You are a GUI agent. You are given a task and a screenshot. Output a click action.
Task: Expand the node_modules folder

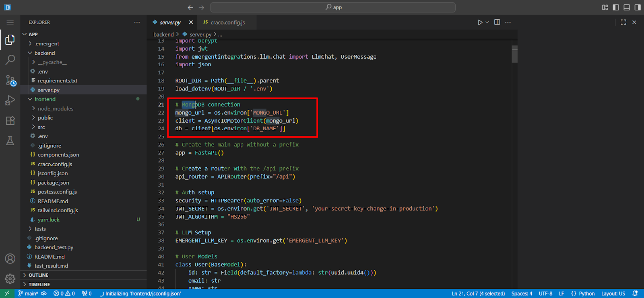pyautogui.click(x=84, y=109)
